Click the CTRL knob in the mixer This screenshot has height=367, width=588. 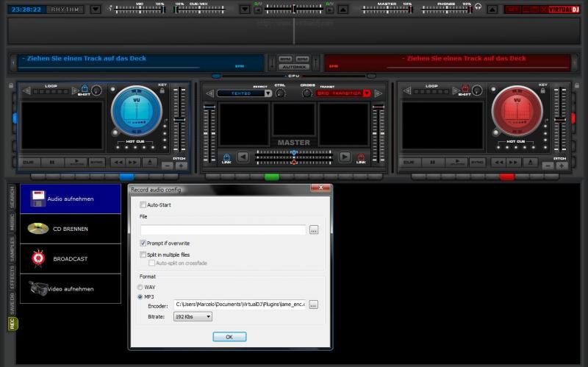pos(280,93)
